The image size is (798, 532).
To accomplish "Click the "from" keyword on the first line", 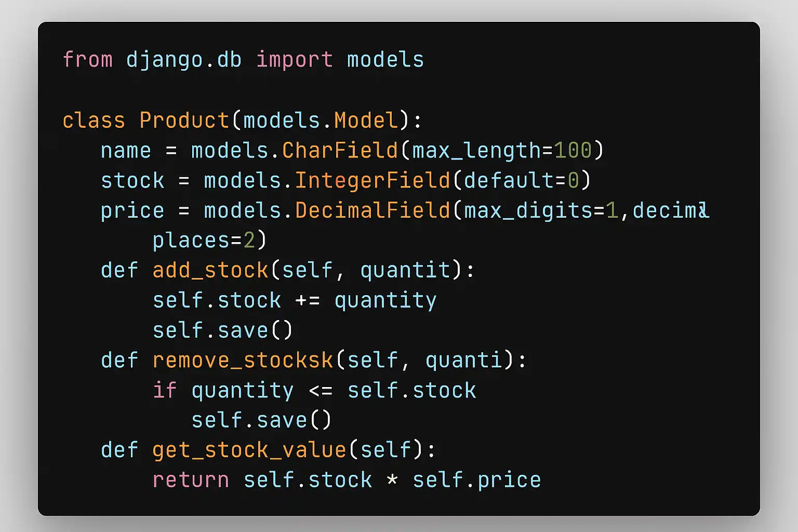I will (87, 60).
